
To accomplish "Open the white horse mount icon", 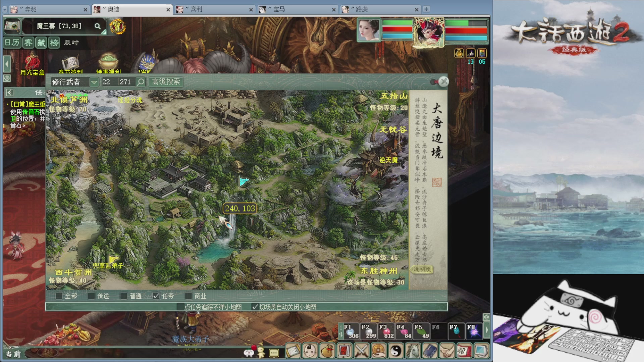I will point(413,351).
